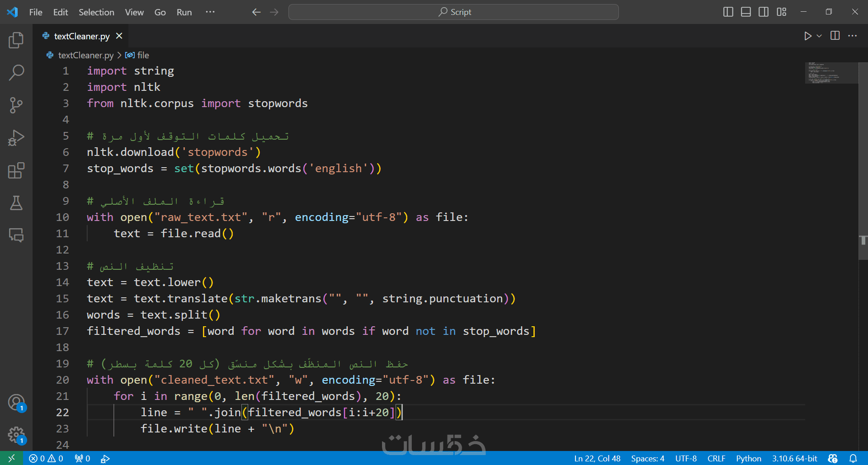The image size is (868, 465).
Task: Split the editor to the right
Action: point(835,36)
